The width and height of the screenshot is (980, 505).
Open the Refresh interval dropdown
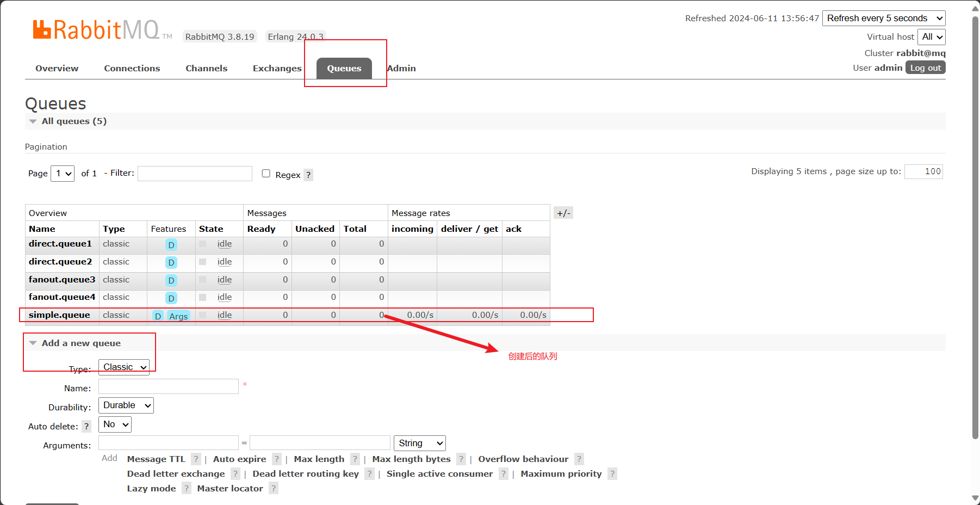click(884, 18)
